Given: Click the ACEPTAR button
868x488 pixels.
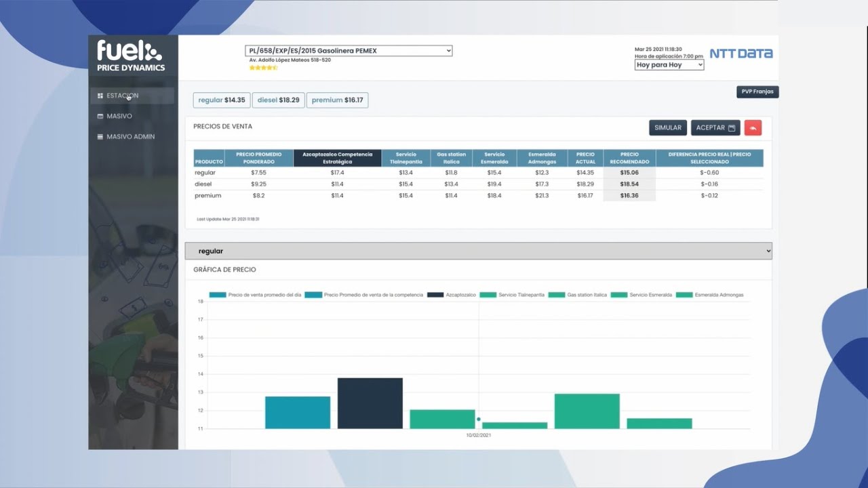Looking at the screenshot, I should [715, 127].
